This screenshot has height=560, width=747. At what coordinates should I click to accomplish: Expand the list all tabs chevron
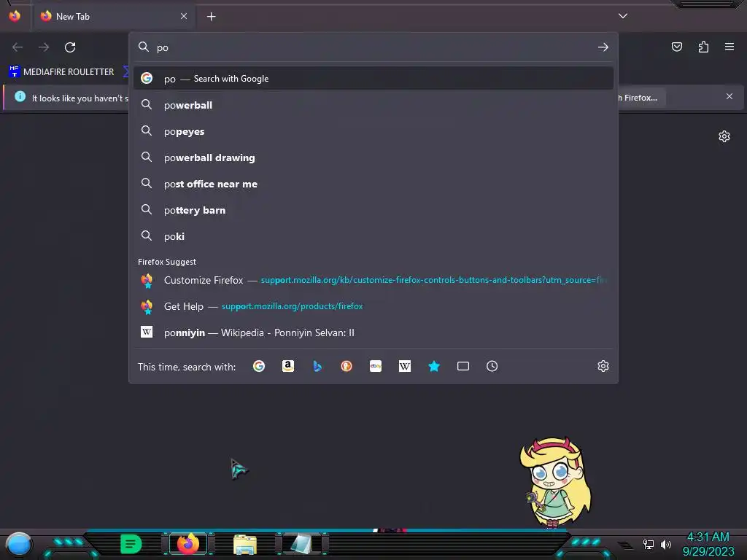(623, 16)
